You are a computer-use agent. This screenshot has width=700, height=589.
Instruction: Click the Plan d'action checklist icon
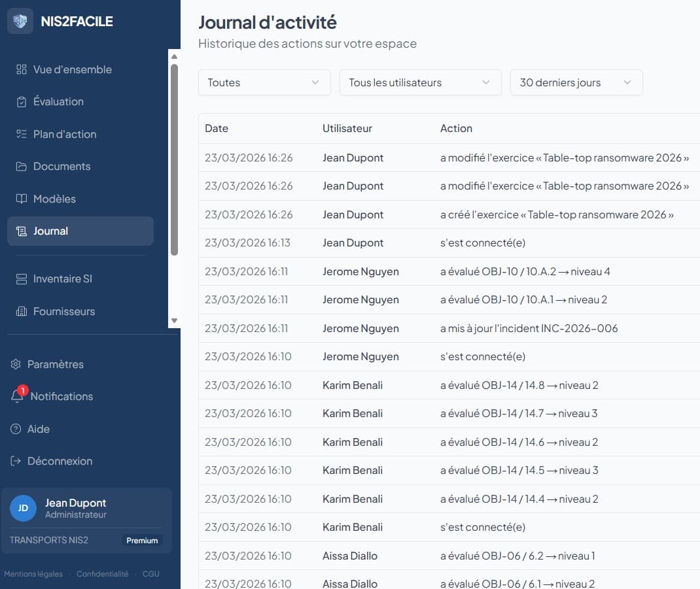22,134
